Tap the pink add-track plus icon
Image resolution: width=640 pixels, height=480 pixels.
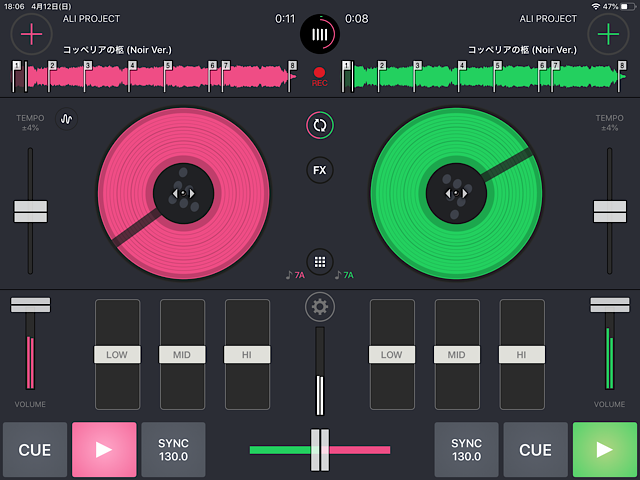coord(31,34)
